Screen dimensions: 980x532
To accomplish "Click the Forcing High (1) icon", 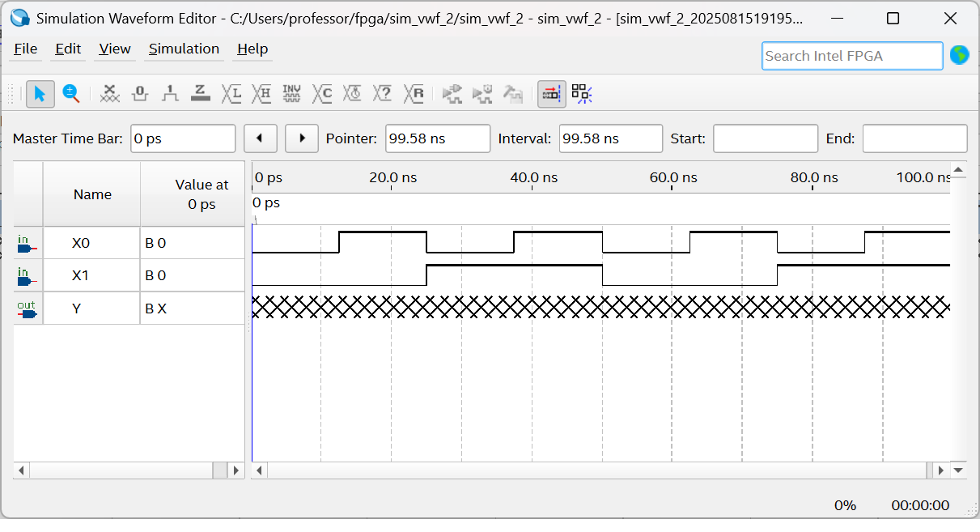I will 170,94.
